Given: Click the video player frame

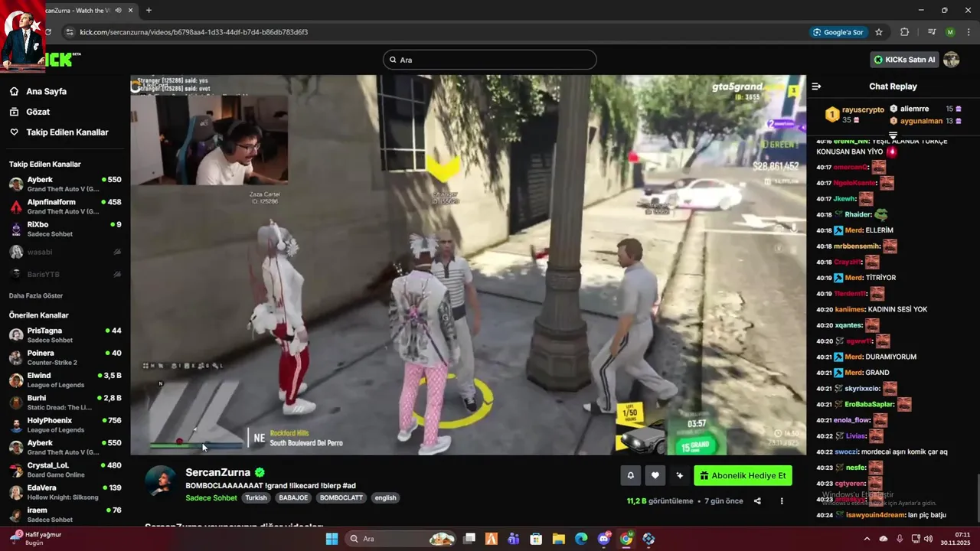Looking at the screenshot, I should point(468,265).
